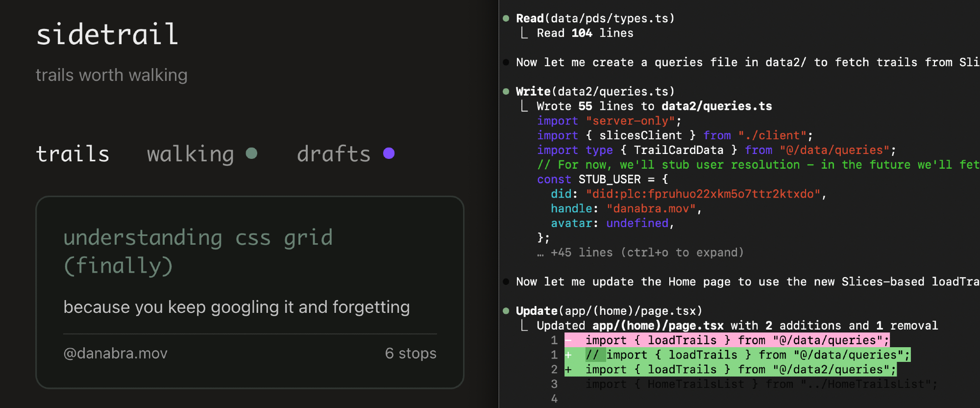The width and height of the screenshot is (980, 408).
Task: Click the bullet before 'Now let me update'
Action: (x=506, y=281)
